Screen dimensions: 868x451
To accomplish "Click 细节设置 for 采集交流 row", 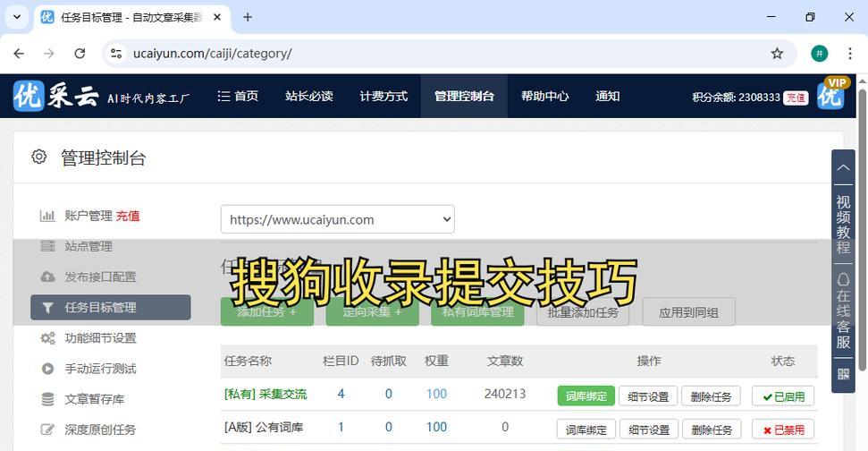I will click(648, 396).
